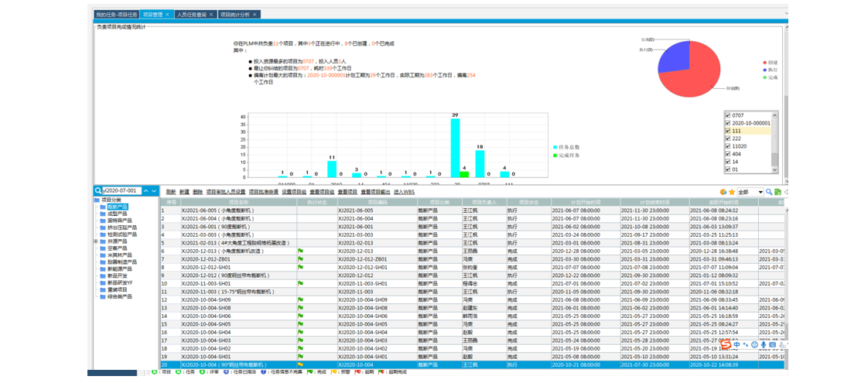Click the search magnifier icon in tree panel
This screenshot has height=383, width=868.
point(98,190)
